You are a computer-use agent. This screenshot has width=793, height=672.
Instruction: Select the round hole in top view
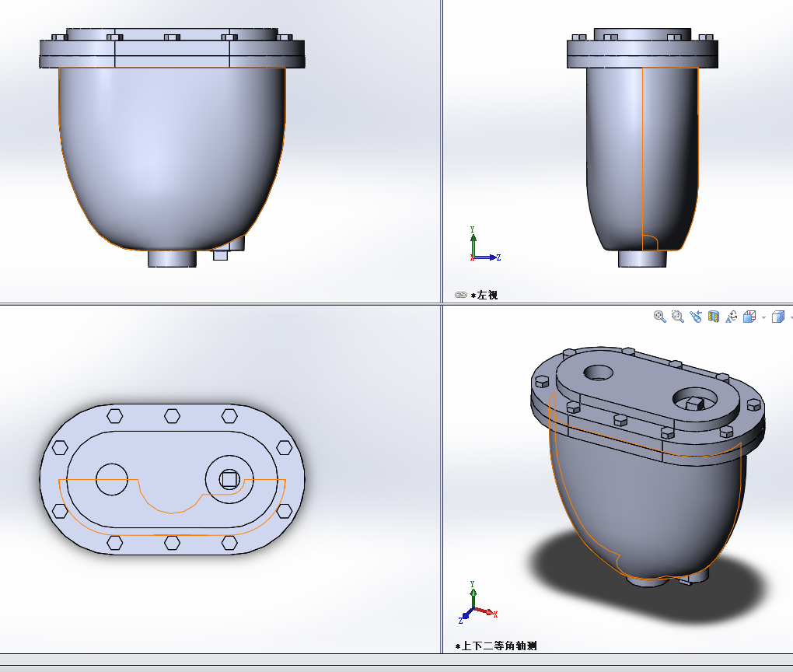(x=112, y=478)
